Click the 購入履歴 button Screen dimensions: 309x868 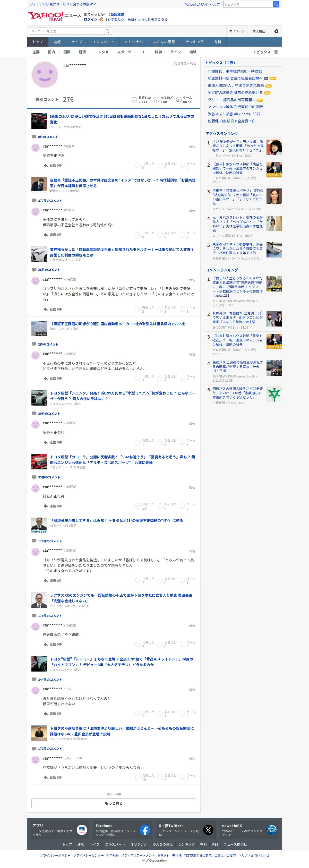point(259,31)
